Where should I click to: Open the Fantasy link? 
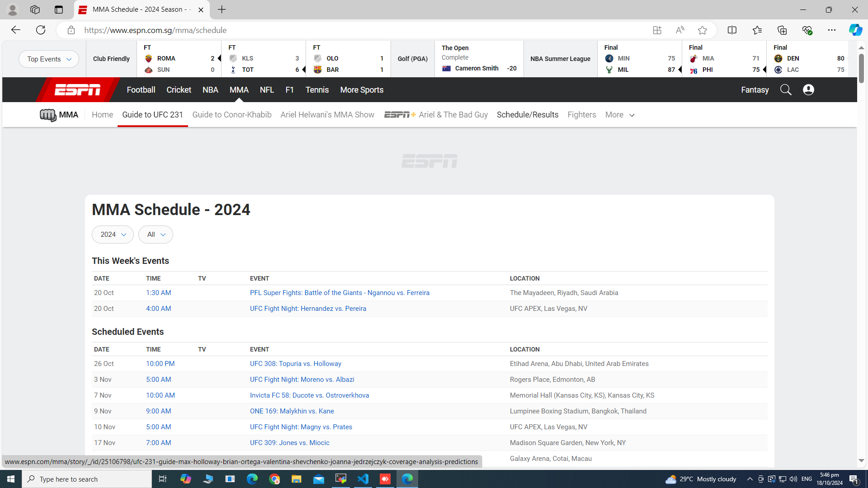click(x=755, y=90)
